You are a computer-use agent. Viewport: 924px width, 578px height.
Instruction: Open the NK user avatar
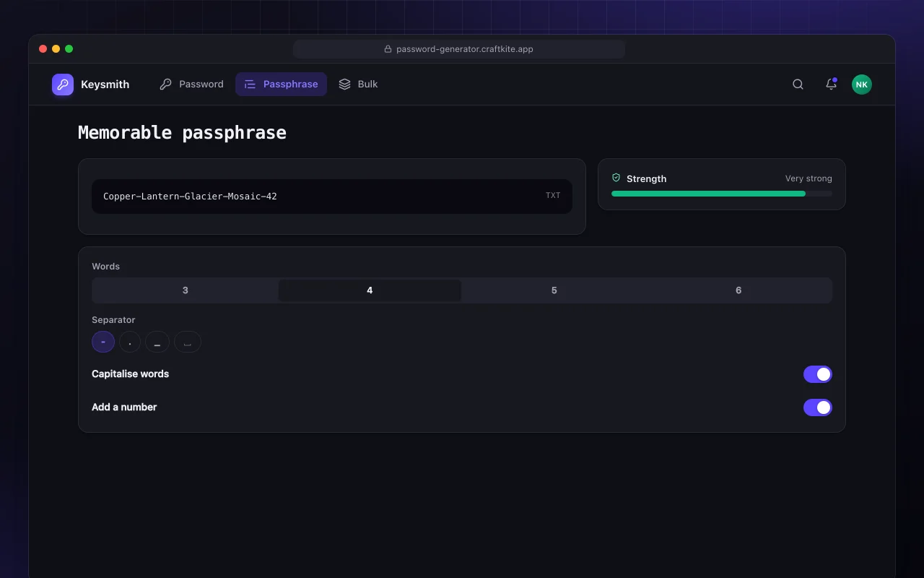[861, 85]
